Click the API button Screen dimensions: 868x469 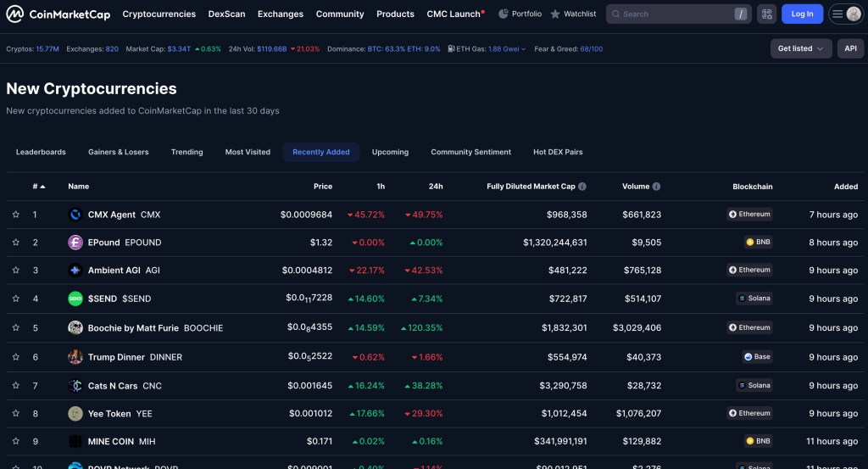tap(850, 48)
